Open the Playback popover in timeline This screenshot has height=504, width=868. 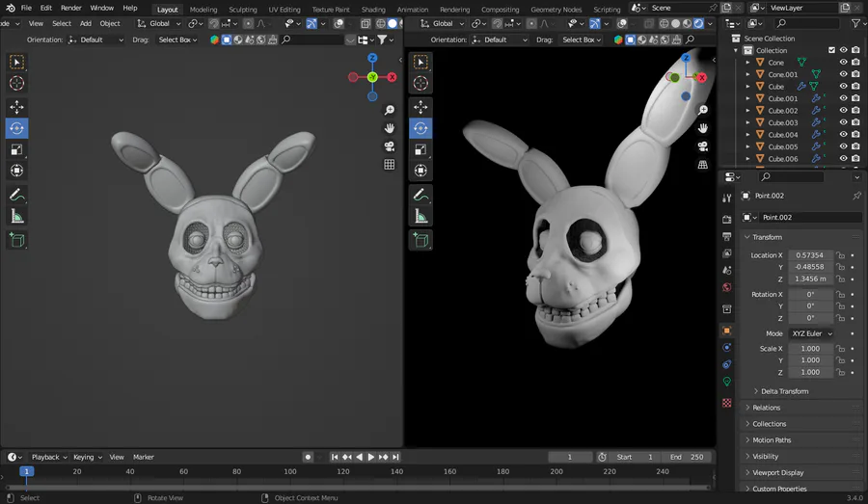[x=49, y=457]
